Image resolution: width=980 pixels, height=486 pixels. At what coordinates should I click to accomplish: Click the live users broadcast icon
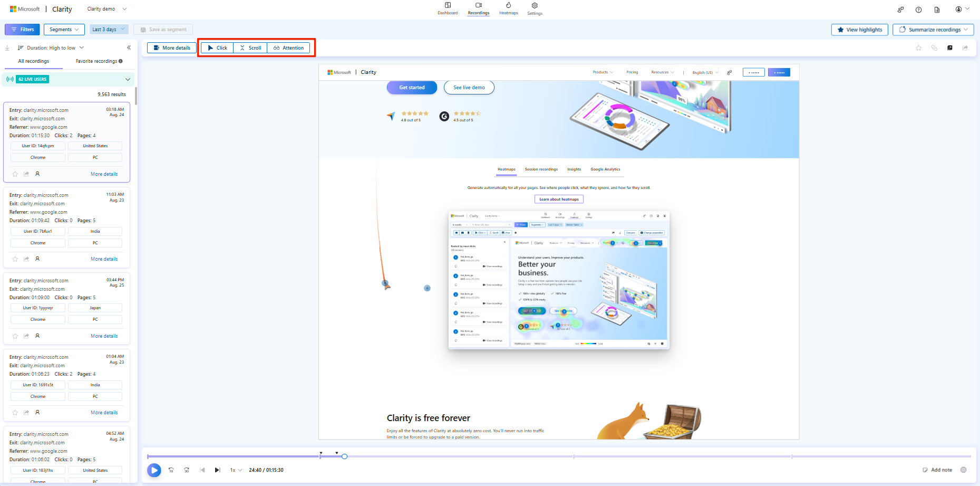[10, 79]
